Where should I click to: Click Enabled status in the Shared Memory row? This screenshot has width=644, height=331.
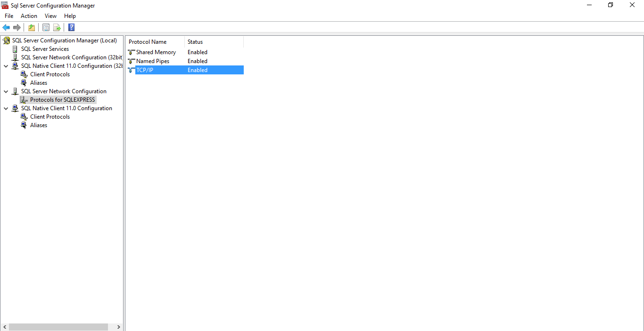tap(198, 52)
